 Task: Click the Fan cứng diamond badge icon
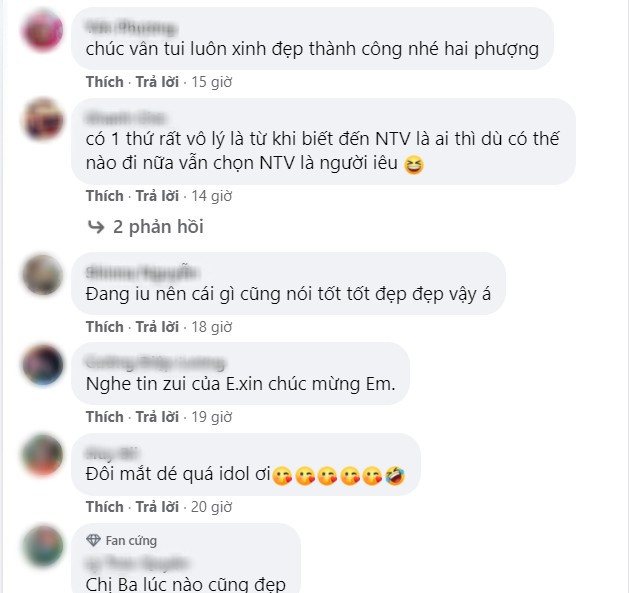pyautogui.click(x=93, y=540)
